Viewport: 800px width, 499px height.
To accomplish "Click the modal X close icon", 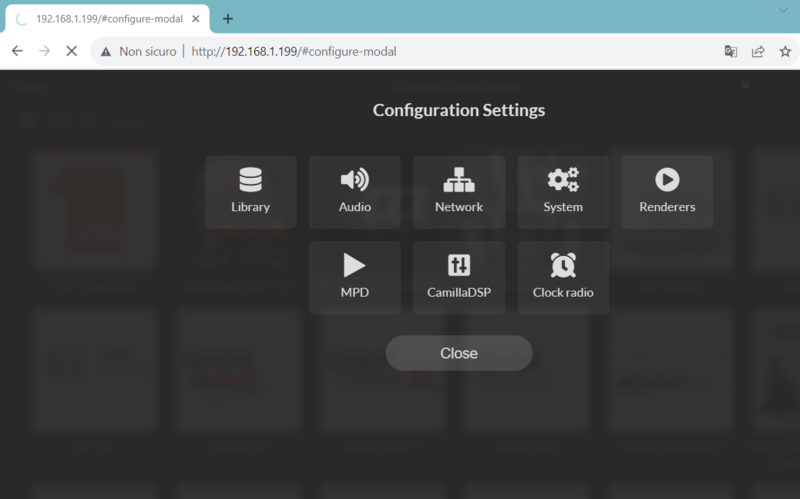I will 745,86.
